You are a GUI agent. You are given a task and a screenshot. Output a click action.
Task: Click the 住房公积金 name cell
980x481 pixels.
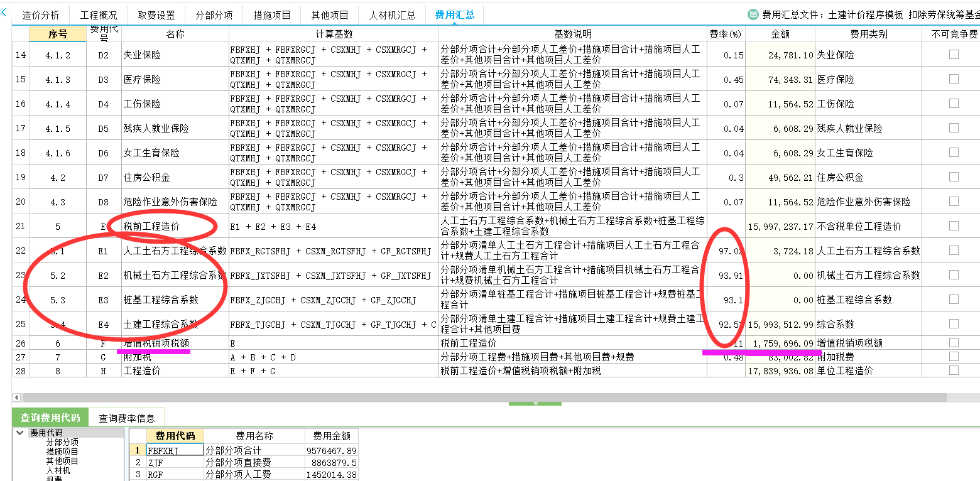point(175,177)
